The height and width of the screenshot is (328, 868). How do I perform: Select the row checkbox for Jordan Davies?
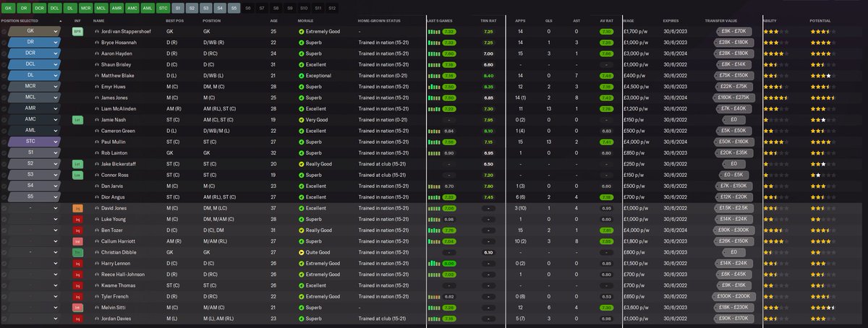pyautogui.click(x=4, y=319)
